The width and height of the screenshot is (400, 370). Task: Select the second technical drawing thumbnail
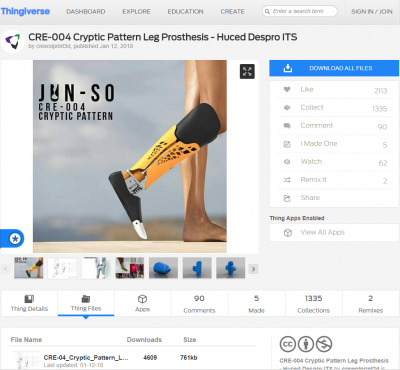62,268
